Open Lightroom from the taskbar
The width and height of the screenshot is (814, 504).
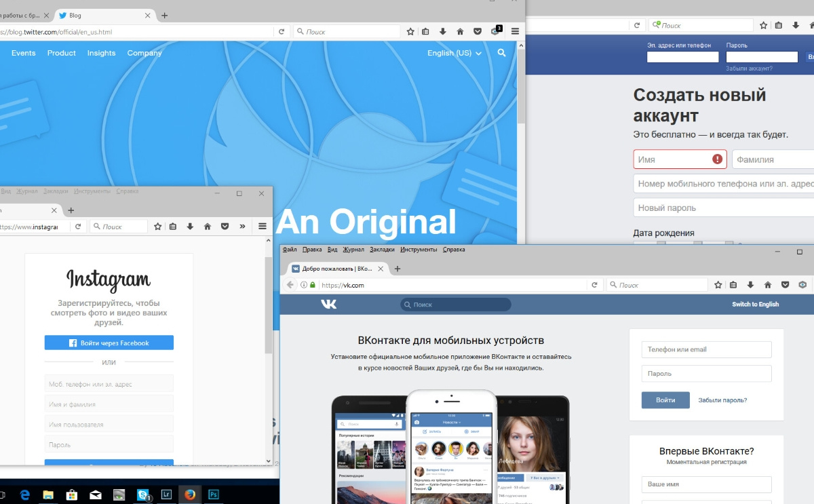[x=166, y=495]
